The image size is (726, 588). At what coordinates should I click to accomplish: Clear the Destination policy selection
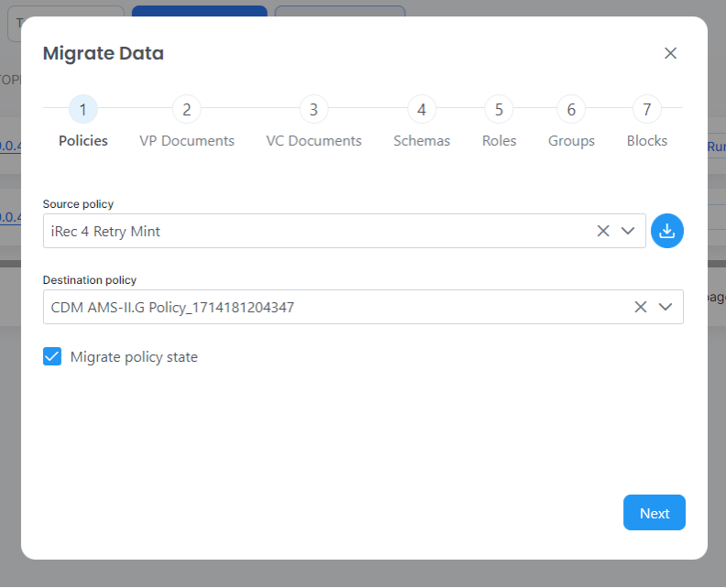coord(641,307)
